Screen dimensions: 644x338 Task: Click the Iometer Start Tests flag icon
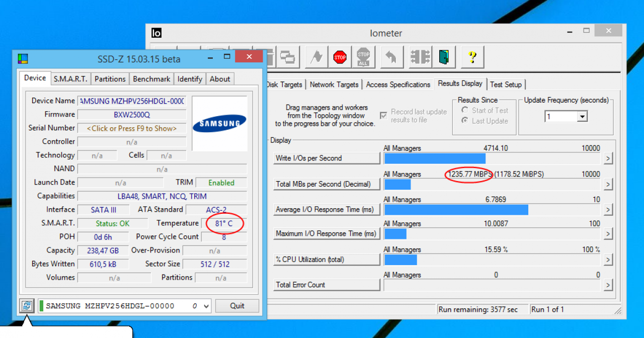point(317,57)
